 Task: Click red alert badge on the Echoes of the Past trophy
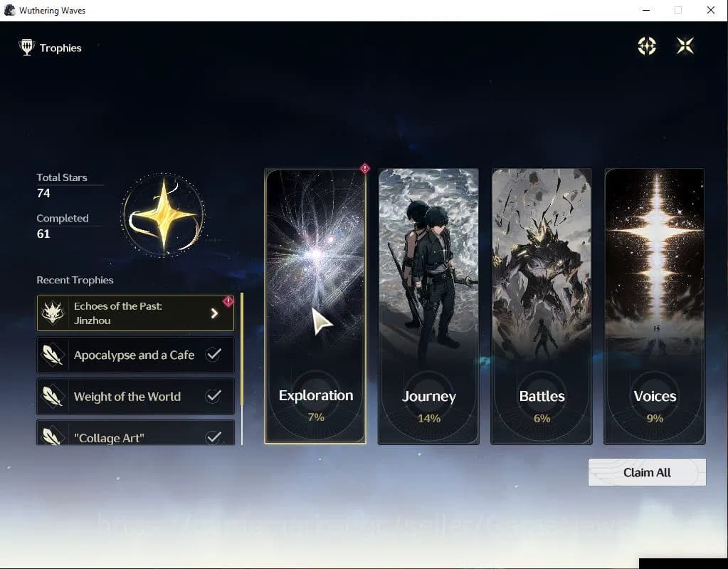[228, 301]
